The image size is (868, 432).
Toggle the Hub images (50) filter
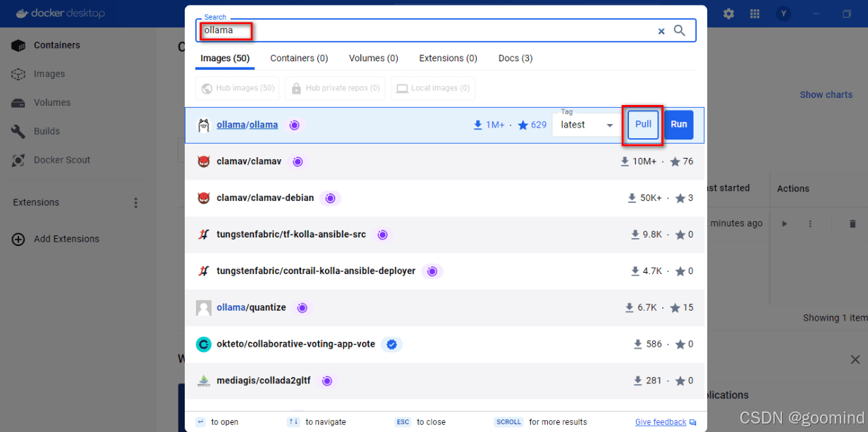238,88
